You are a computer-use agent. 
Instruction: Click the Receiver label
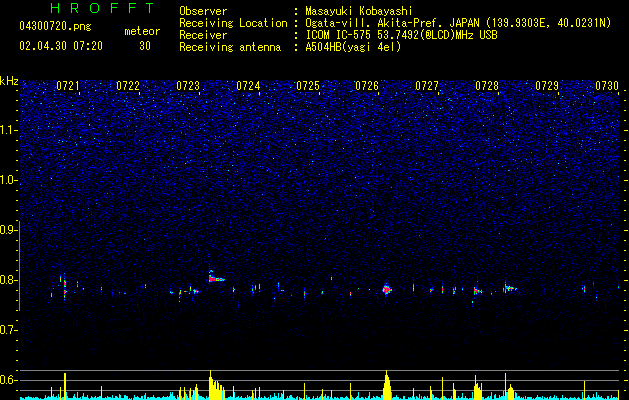pyautogui.click(x=203, y=35)
